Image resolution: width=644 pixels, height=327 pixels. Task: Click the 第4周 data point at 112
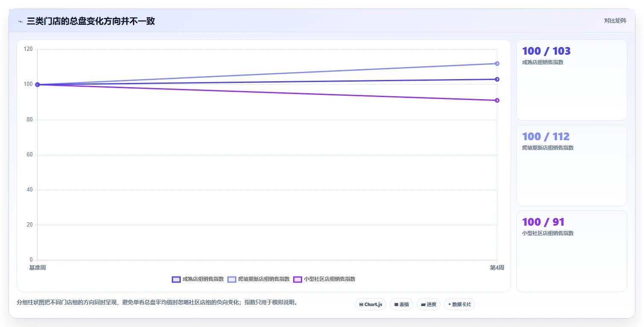point(497,64)
